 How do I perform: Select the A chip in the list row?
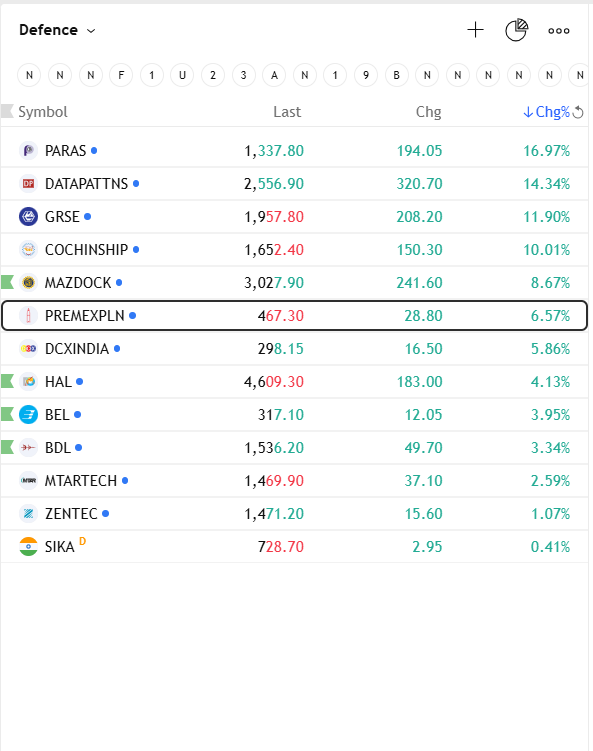[x=274, y=75]
